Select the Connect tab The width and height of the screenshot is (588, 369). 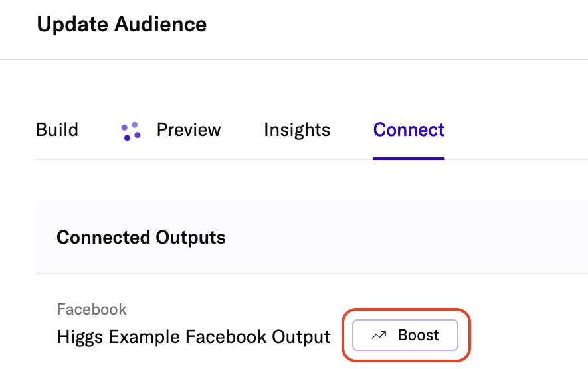tap(409, 129)
